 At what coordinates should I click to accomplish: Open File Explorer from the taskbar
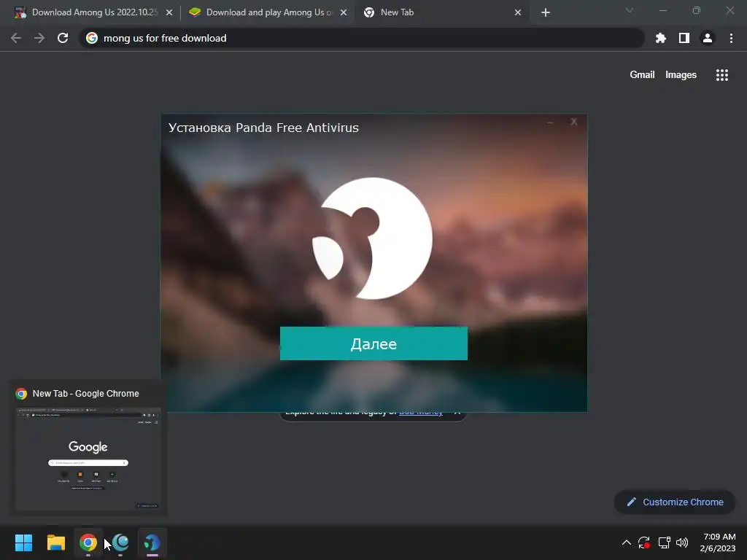(x=55, y=542)
